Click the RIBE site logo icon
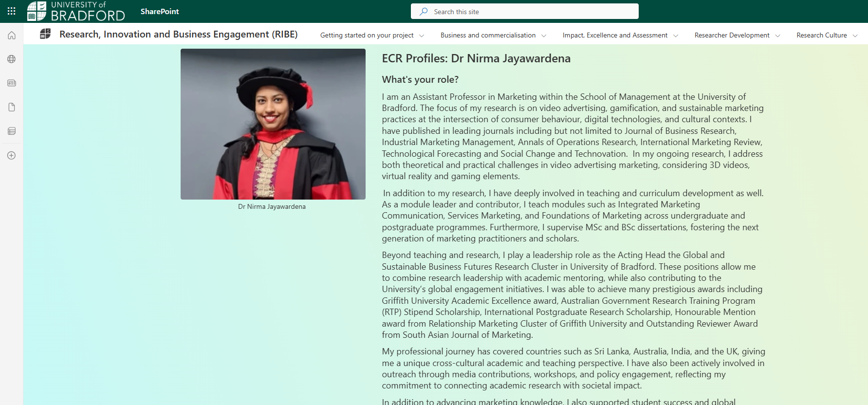Screen dimensions: 868x405 pyautogui.click(x=45, y=34)
